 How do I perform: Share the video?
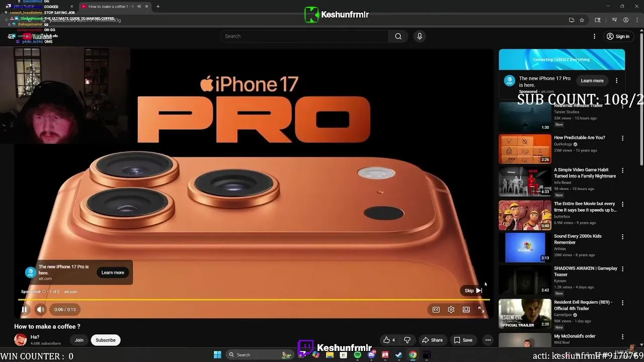[x=432, y=340]
